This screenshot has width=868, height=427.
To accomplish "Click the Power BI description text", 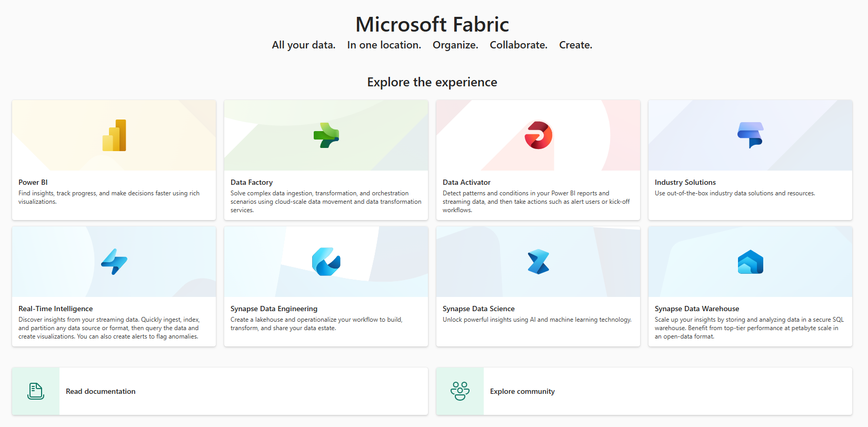I will coord(109,197).
